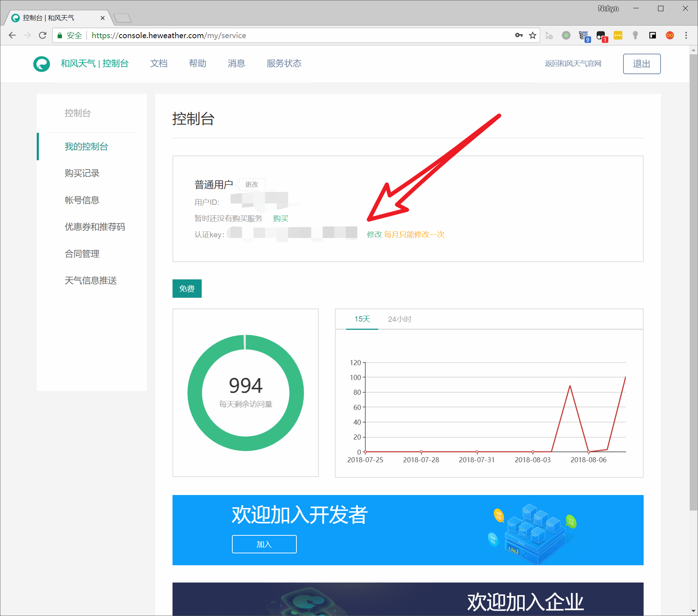Click the lightbulb extension icon
This screenshot has height=616, width=698.
[x=635, y=35]
